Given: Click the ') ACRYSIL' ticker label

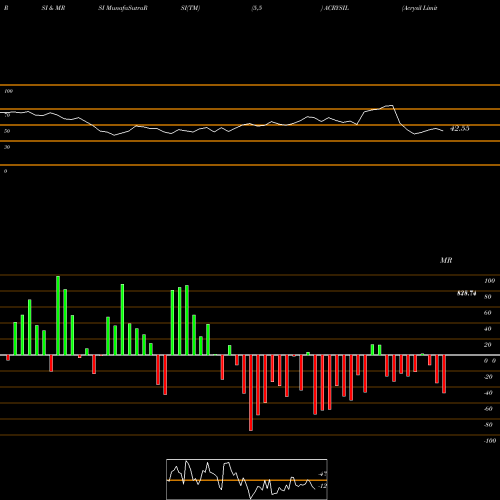Looking at the screenshot, I should point(335,8).
